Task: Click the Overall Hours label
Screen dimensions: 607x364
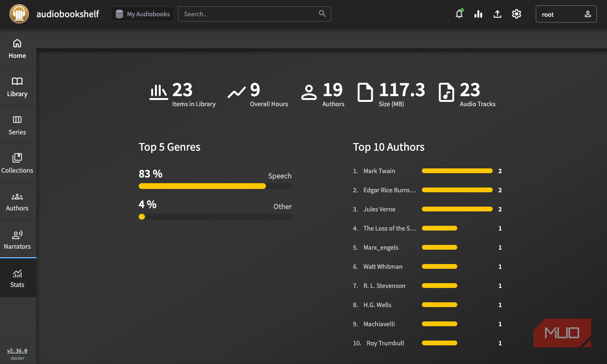Action: coord(269,104)
